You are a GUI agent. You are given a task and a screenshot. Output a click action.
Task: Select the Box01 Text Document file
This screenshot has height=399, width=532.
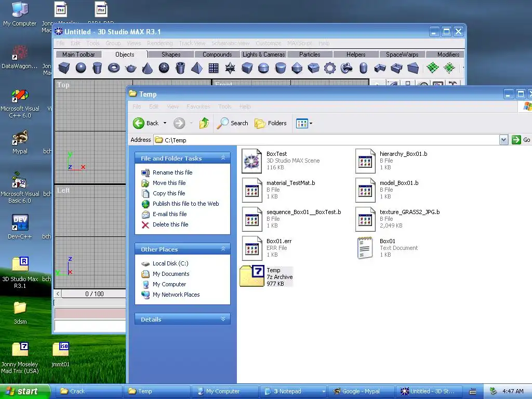tap(387, 248)
